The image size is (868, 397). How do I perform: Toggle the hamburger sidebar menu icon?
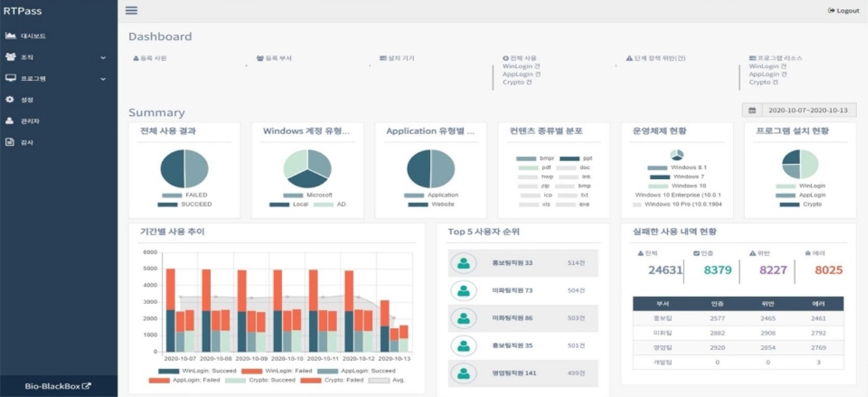pos(132,10)
